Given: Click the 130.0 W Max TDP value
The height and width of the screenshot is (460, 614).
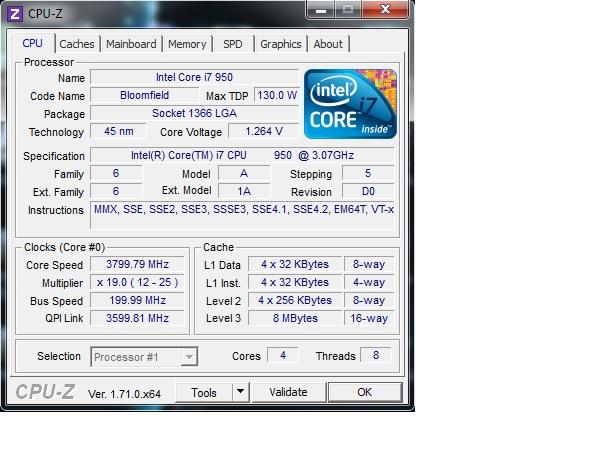Looking at the screenshot, I should tap(277, 95).
